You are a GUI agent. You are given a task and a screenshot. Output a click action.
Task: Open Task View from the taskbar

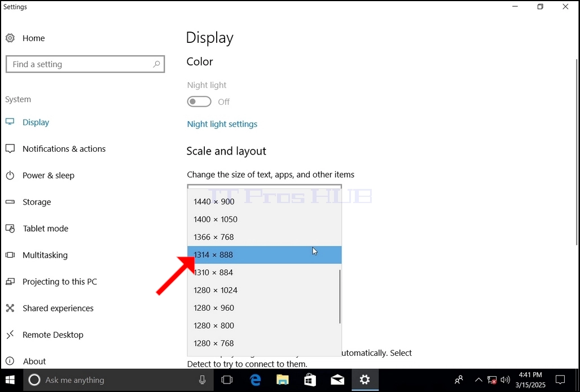coord(227,380)
